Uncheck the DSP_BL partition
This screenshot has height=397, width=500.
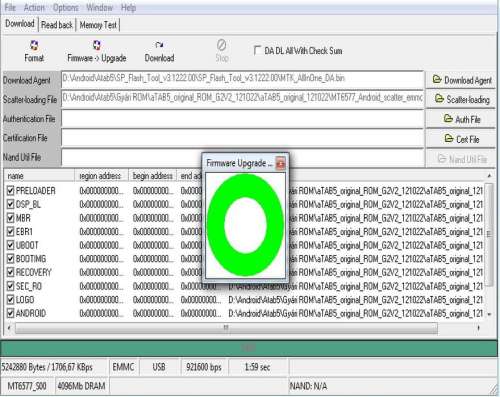pos(10,204)
